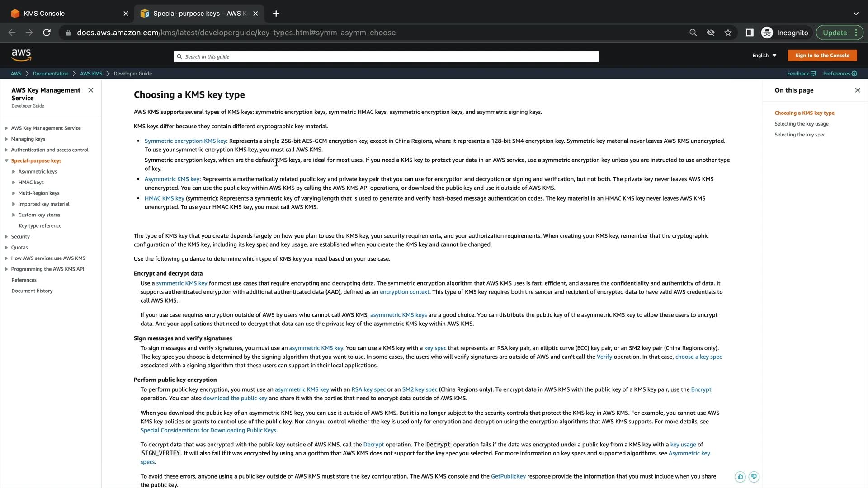
Task: Open the Symmetric encryption KMS key link
Action: (185, 141)
